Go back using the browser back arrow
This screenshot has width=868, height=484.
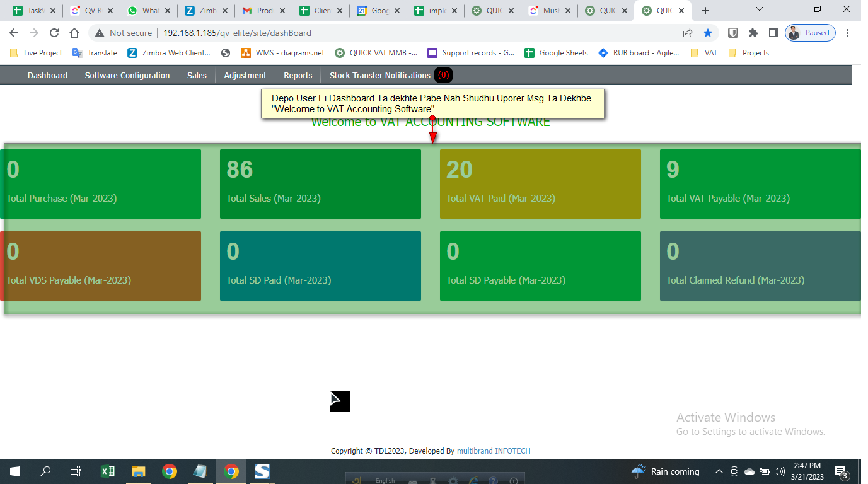tap(14, 33)
